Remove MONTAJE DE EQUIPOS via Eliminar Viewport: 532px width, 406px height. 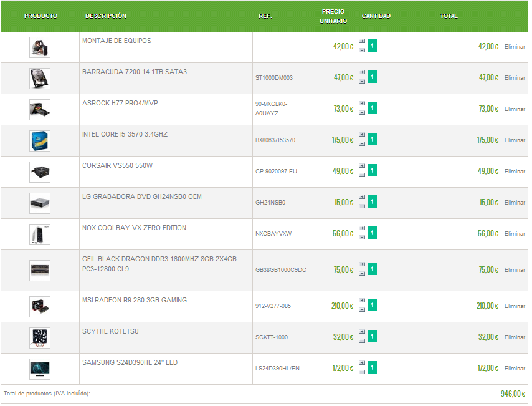[515, 47]
